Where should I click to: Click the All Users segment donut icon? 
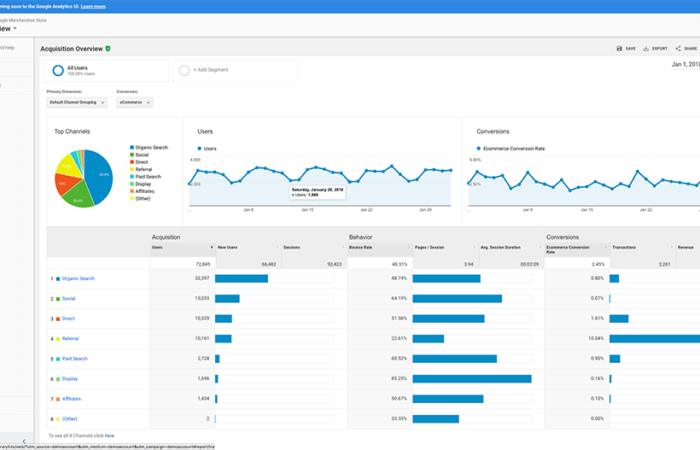click(x=59, y=70)
